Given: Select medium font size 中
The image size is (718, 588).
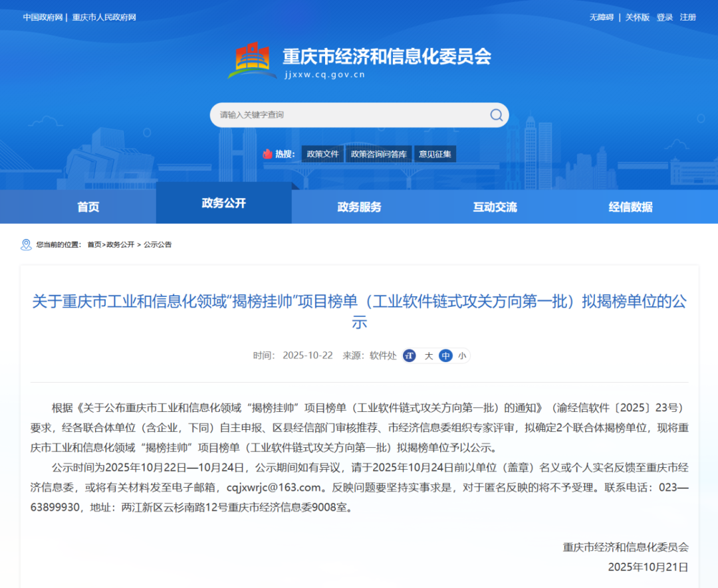Looking at the screenshot, I should (x=445, y=356).
